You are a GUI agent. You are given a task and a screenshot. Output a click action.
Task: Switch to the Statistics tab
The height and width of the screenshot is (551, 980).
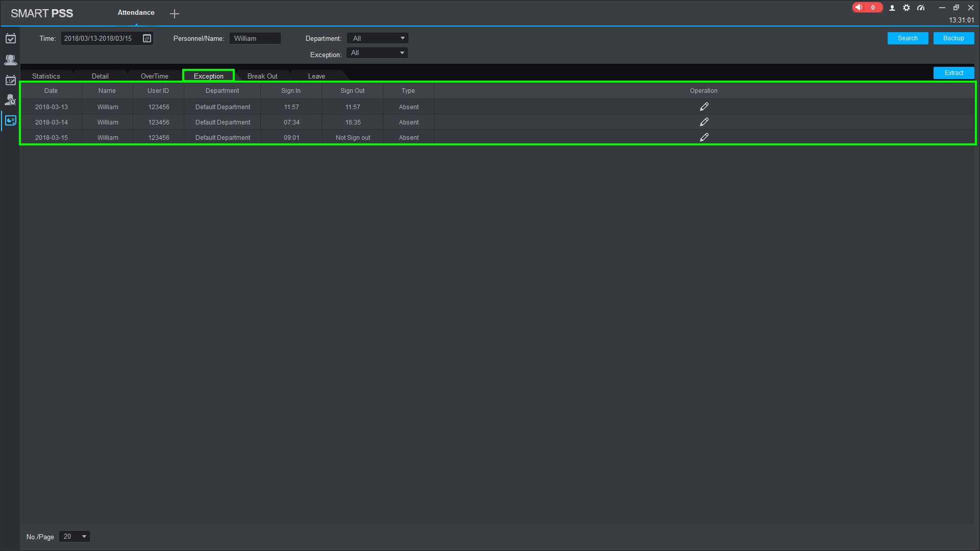click(46, 76)
